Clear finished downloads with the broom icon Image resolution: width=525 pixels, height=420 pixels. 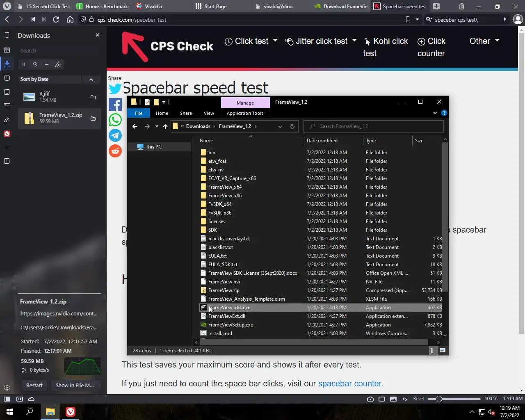[58, 64]
